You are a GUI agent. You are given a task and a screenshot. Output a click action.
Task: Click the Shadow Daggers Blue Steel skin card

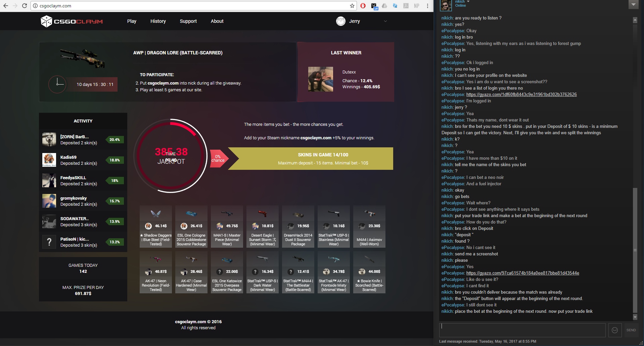point(156,227)
